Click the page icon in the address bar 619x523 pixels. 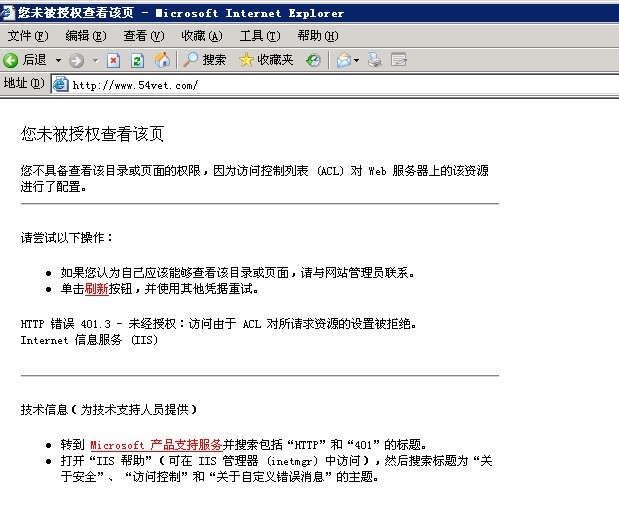pyautogui.click(x=61, y=84)
